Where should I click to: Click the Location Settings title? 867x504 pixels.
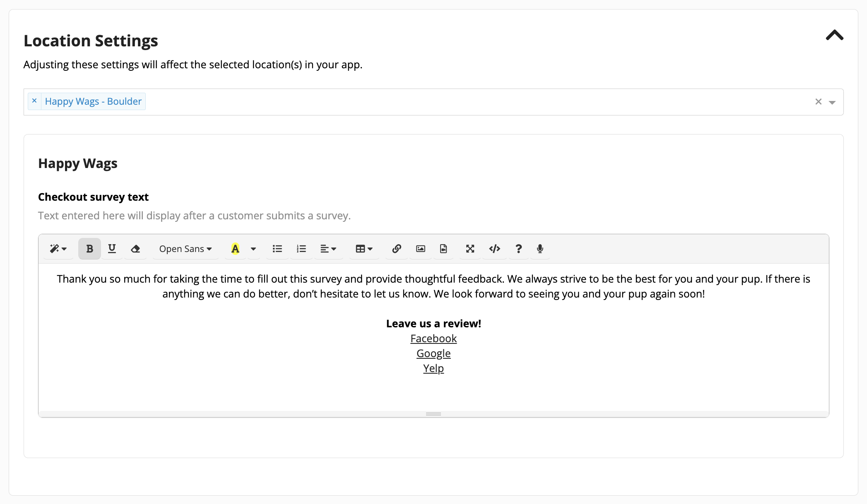(91, 41)
